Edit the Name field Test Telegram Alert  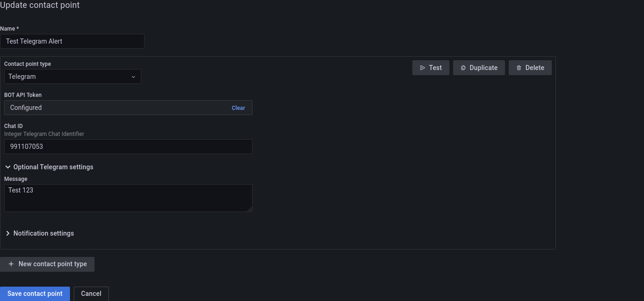point(72,41)
